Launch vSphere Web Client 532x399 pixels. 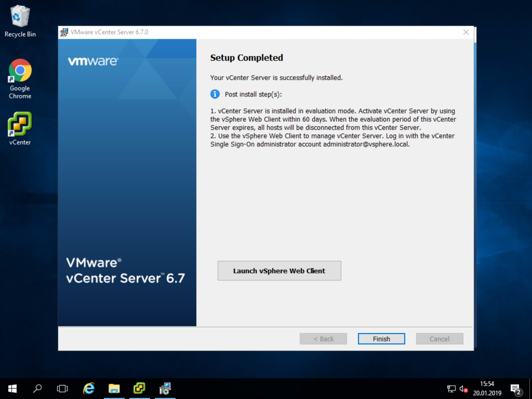tap(279, 271)
